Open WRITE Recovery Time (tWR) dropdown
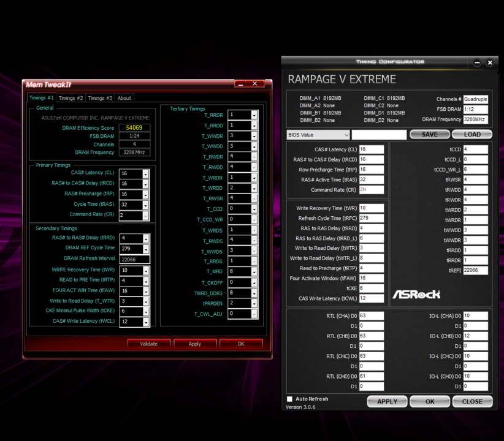The image size is (504, 441). pos(146,271)
